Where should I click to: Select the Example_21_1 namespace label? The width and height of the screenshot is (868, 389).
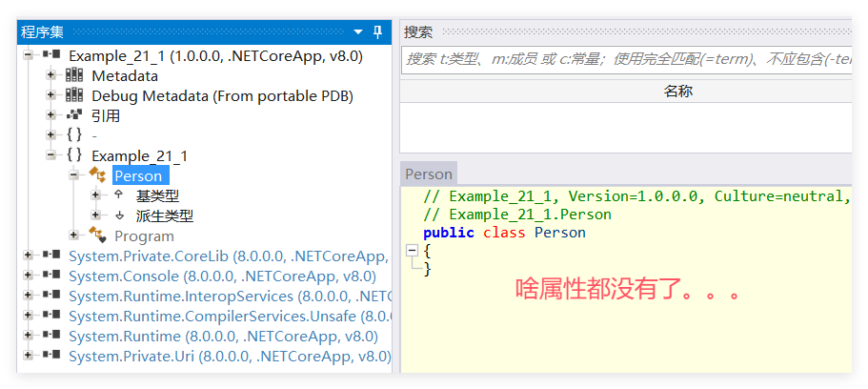(139, 156)
